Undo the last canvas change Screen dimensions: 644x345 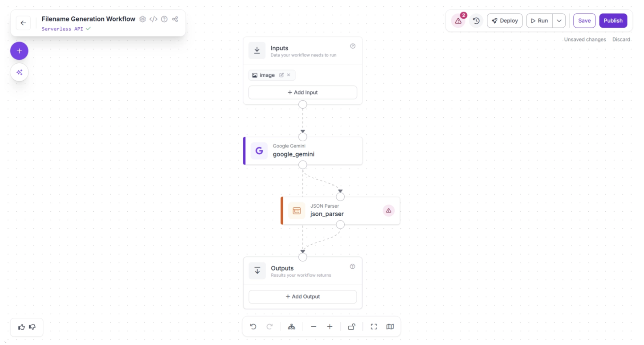(x=253, y=327)
